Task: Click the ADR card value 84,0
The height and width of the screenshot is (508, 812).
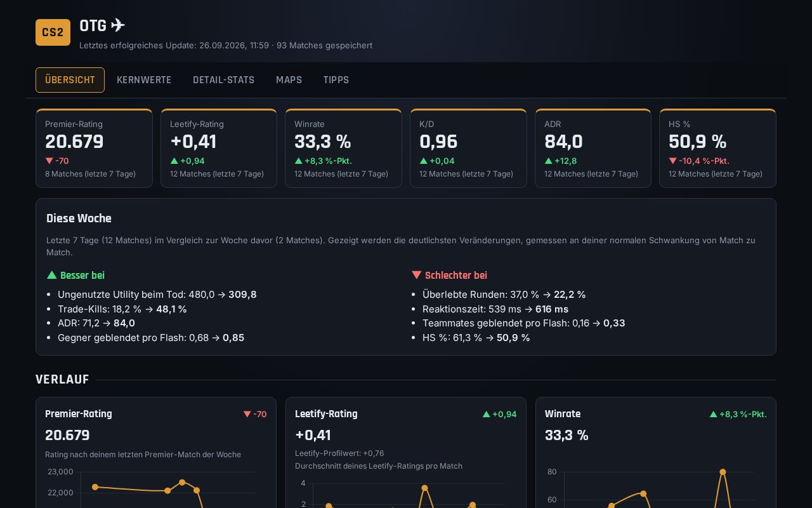Action: coord(563,142)
